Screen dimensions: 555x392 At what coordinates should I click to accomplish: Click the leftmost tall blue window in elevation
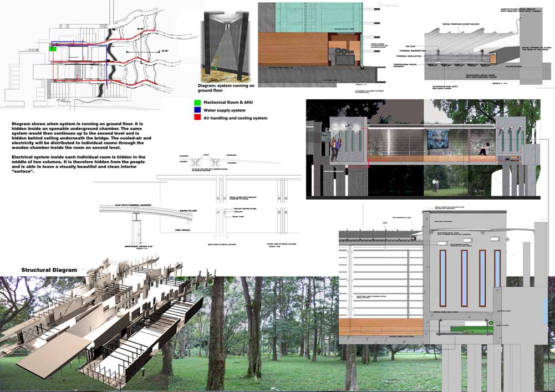coord(442,278)
